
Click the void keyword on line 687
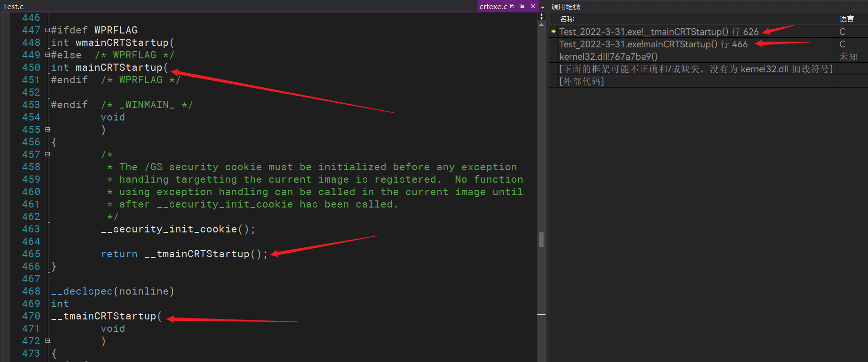[x=113, y=329]
